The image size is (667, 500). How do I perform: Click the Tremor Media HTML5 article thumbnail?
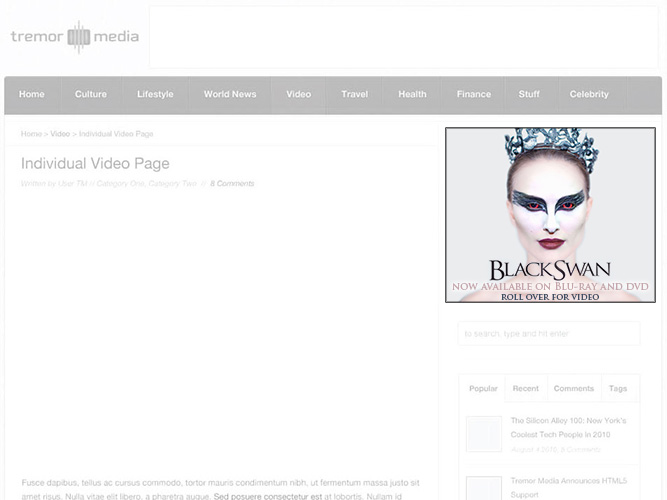(x=484, y=488)
